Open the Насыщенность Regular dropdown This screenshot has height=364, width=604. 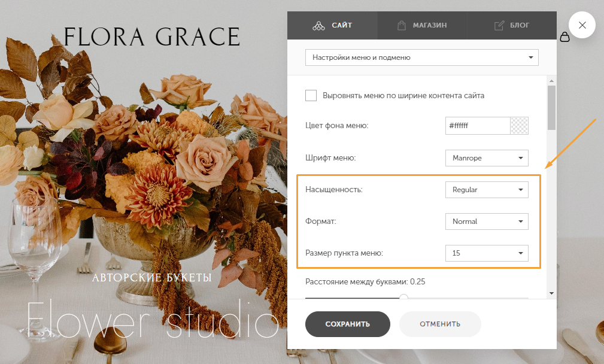pos(487,190)
